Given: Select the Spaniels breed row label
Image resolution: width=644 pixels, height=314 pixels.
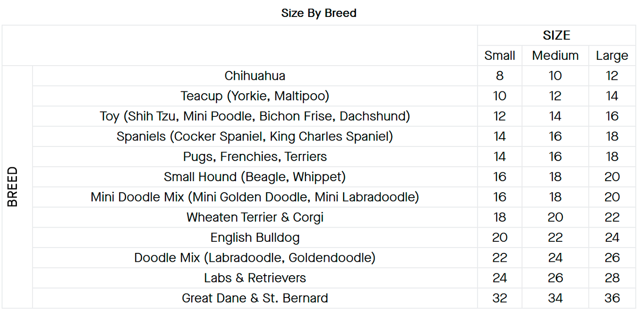Looking at the screenshot, I should point(255,136).
